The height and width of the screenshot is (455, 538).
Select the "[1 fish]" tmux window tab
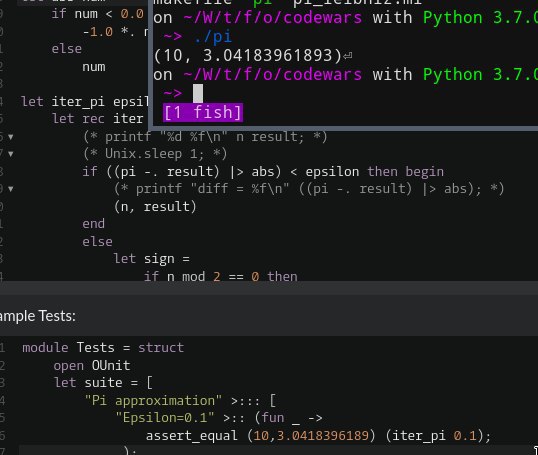203,113
